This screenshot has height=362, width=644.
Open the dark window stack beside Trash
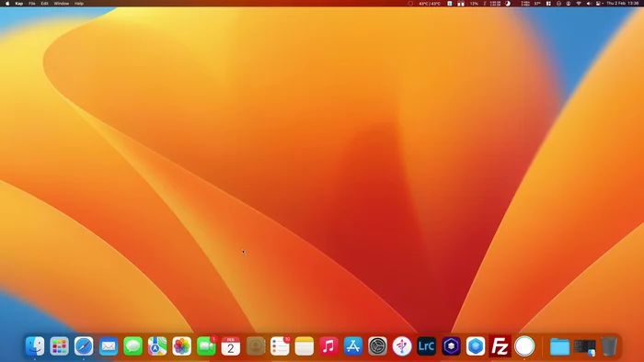[584, 346]
